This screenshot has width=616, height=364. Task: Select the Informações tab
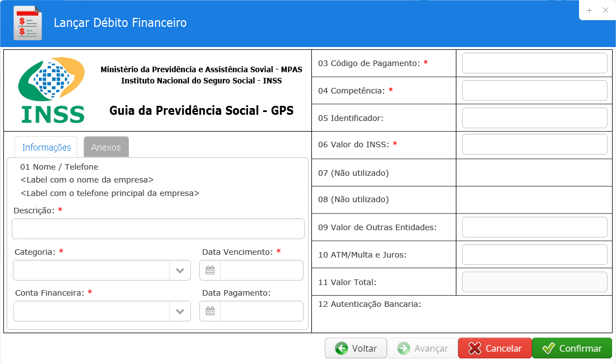(x=46, y=147)
